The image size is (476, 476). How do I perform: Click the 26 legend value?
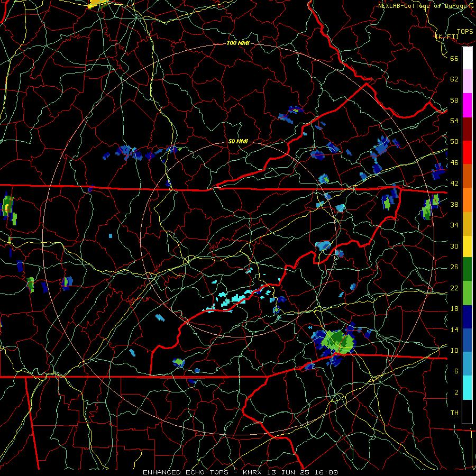(x=454, y=267)
